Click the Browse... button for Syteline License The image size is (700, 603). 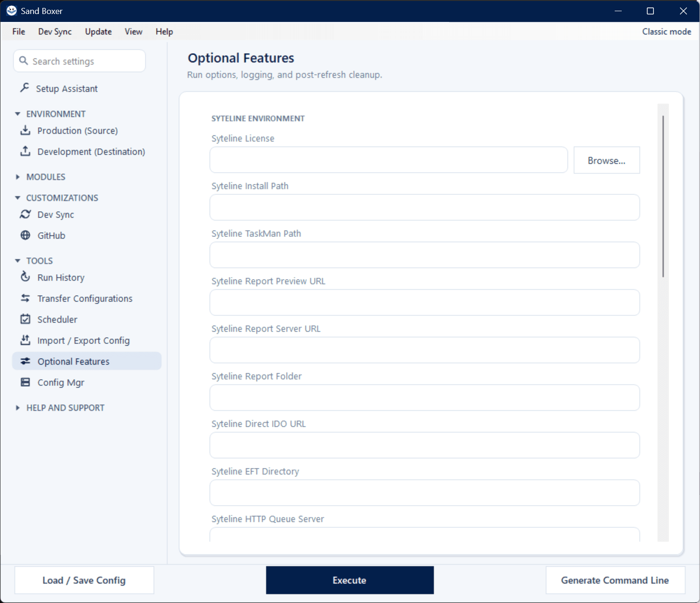(606, 160)
